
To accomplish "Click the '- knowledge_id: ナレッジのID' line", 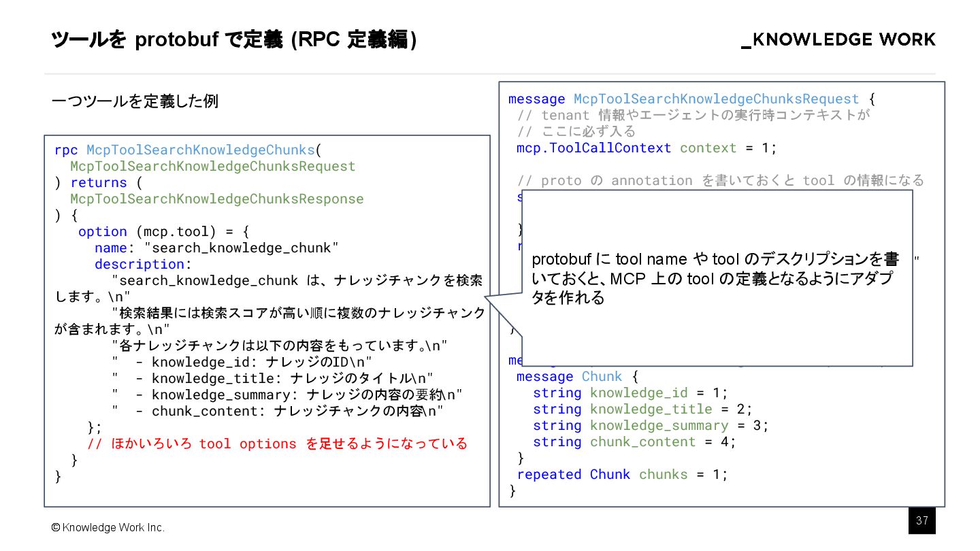I will [x=242, y=362].
